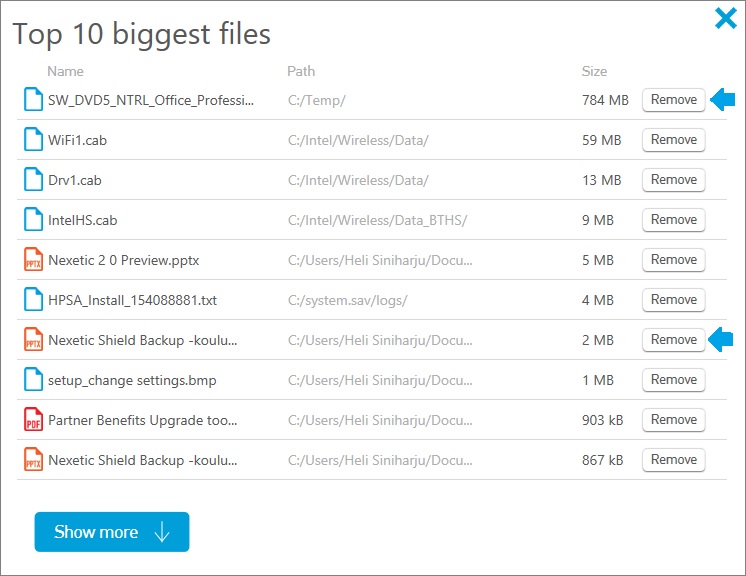This screenshot has height=576, width=746.
Task: Click the WiFi1.cab file icon
Action: [x=33, y=139]
